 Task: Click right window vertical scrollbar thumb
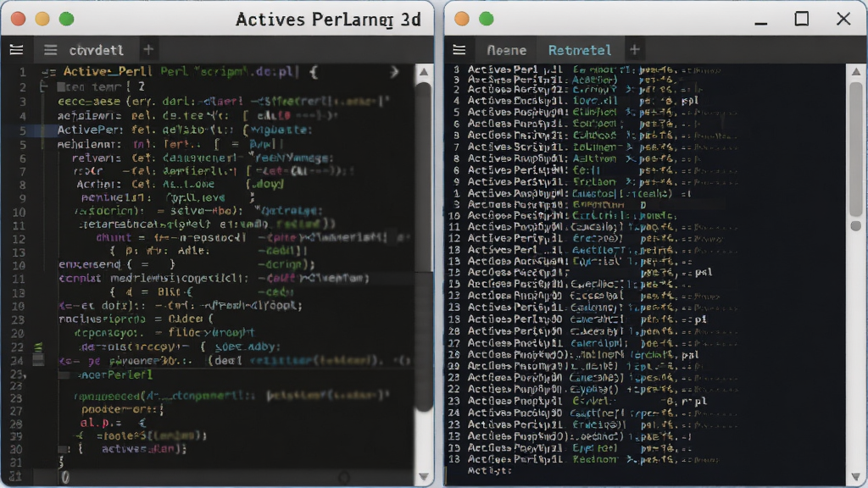[856, 149]
